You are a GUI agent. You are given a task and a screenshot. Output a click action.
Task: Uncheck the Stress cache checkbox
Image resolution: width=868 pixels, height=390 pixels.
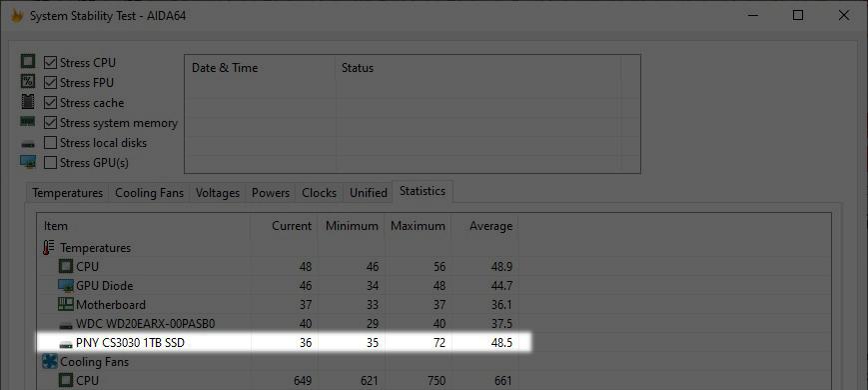pos(50,102)
